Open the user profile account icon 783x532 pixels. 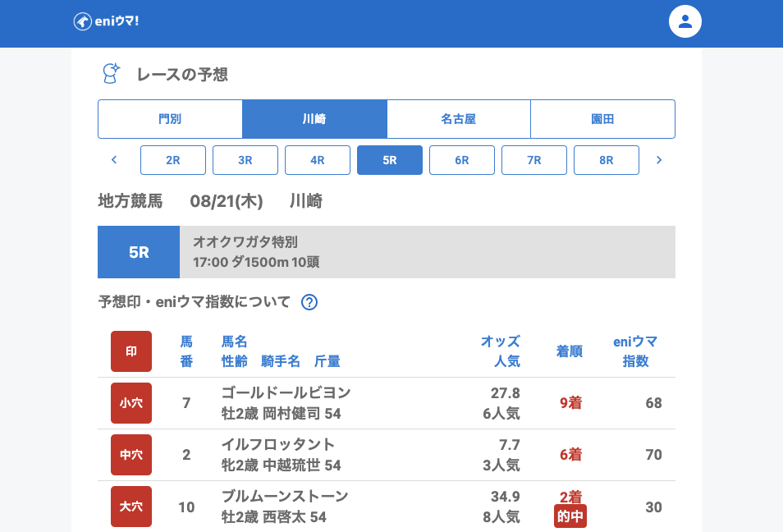coord(685,21)
